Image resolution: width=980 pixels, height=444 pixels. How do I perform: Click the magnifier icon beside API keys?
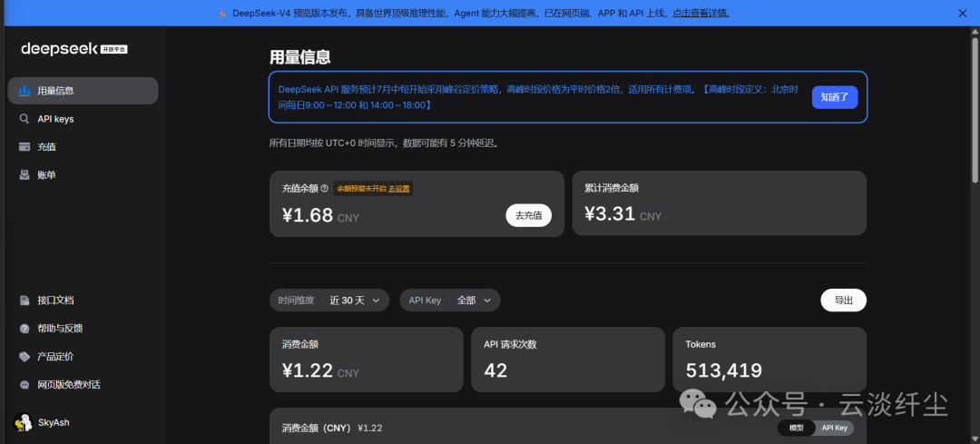24,119
